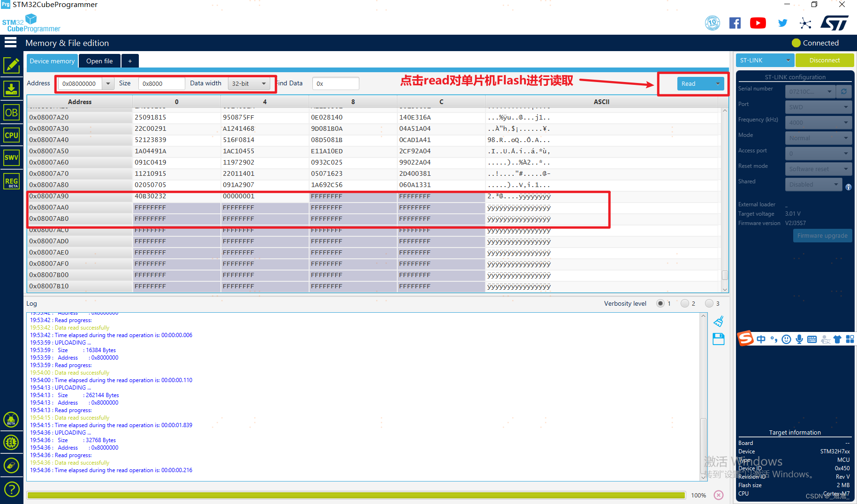This screenshot has height=504, width=857.
Task: Open the CPU panel icon
Action: pyautogui.click(x=11, y=135)
